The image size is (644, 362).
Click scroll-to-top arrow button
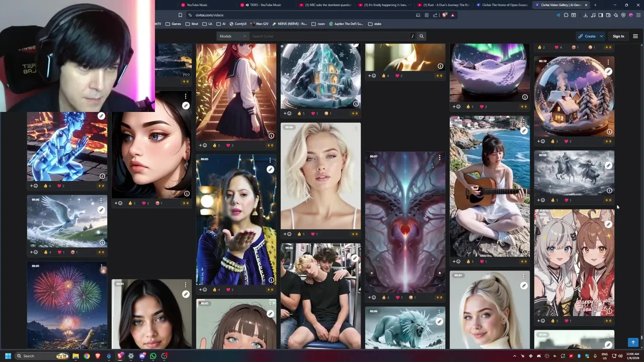pyautogui.click(x=633, y=342)
